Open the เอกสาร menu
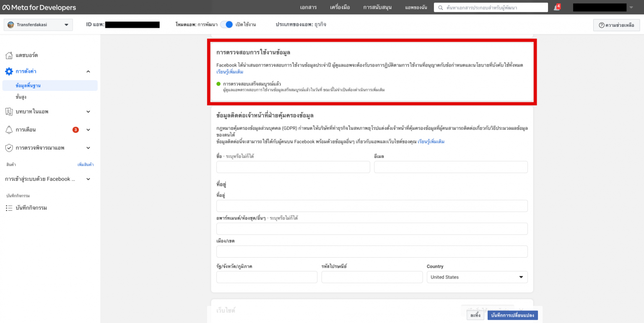Viewport: 644px width, 323px height. (x=309, y=7)
